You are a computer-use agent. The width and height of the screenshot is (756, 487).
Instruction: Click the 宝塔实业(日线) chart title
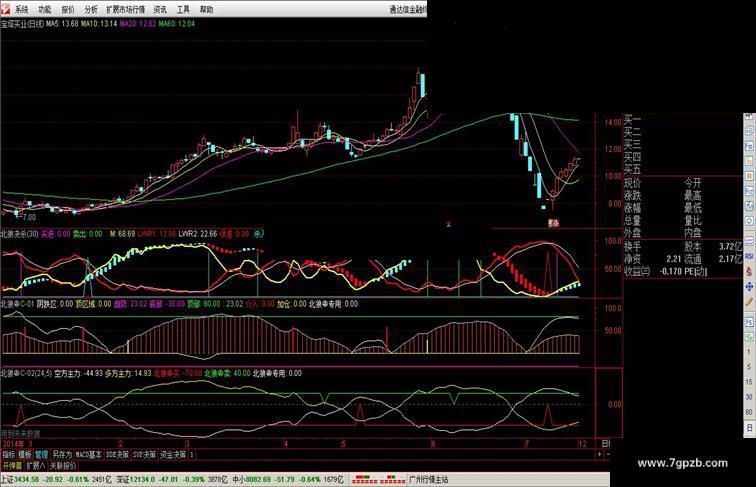pos(22,23)
